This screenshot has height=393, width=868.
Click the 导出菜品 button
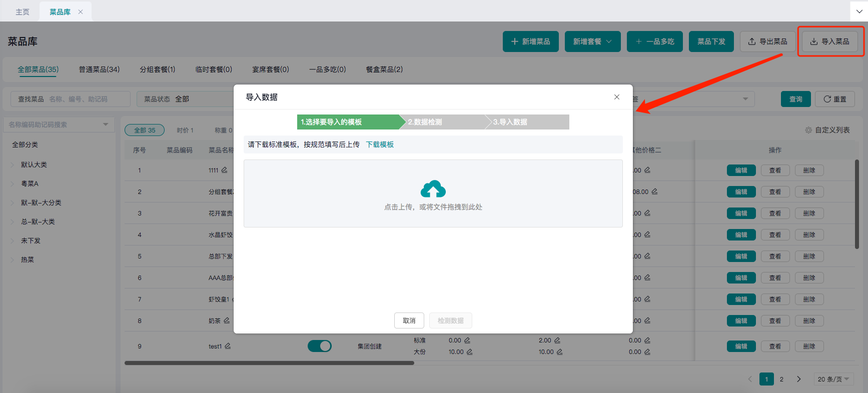point(768,41)
